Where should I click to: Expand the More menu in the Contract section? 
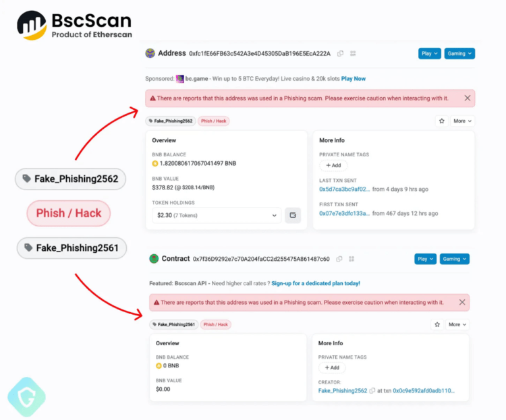pyautogui.click(x=457, y=324)
